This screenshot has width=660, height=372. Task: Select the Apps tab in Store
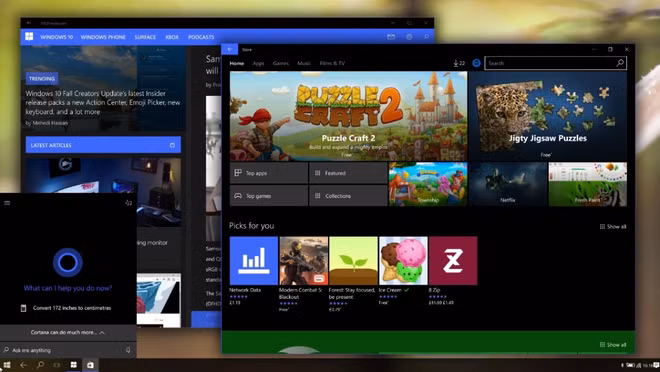258,63
